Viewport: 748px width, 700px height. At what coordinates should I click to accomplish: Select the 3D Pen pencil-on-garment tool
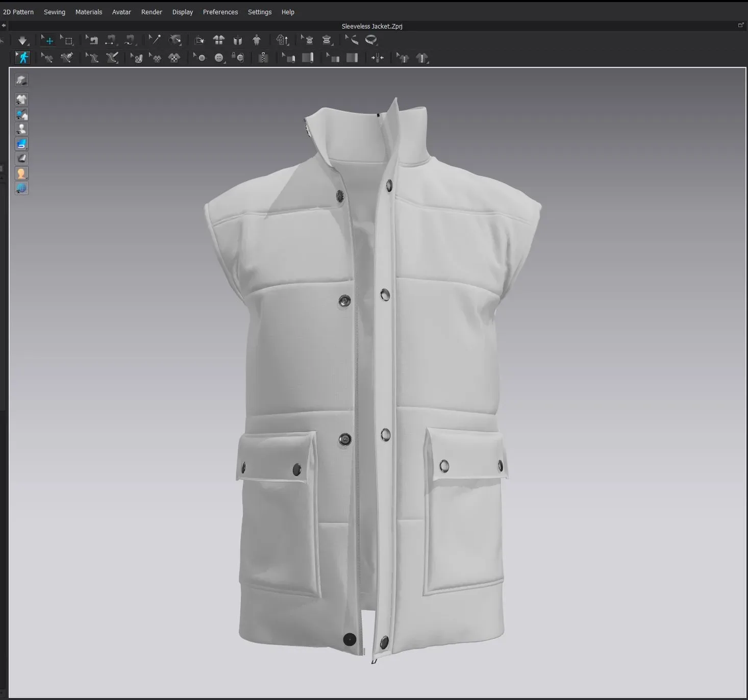[x=112, y=58]
